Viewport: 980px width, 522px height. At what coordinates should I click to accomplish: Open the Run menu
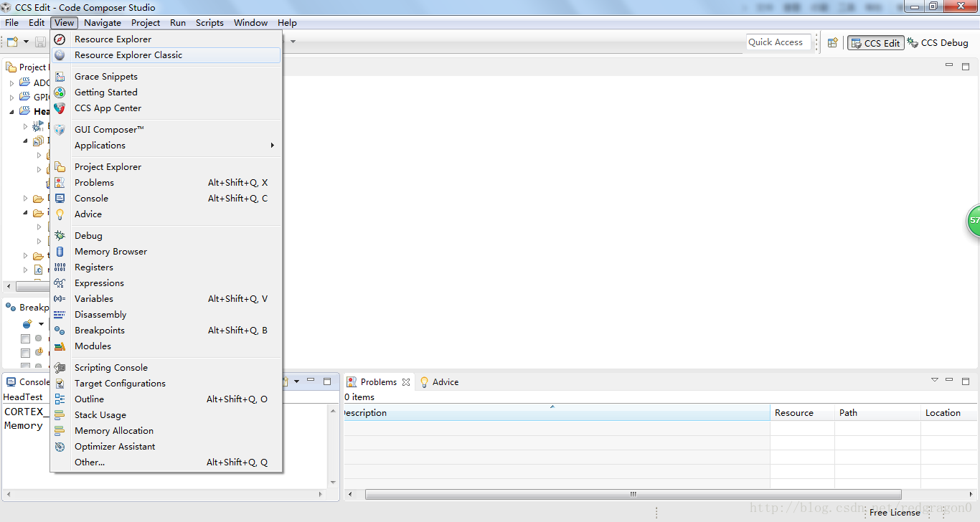(178, 23)
